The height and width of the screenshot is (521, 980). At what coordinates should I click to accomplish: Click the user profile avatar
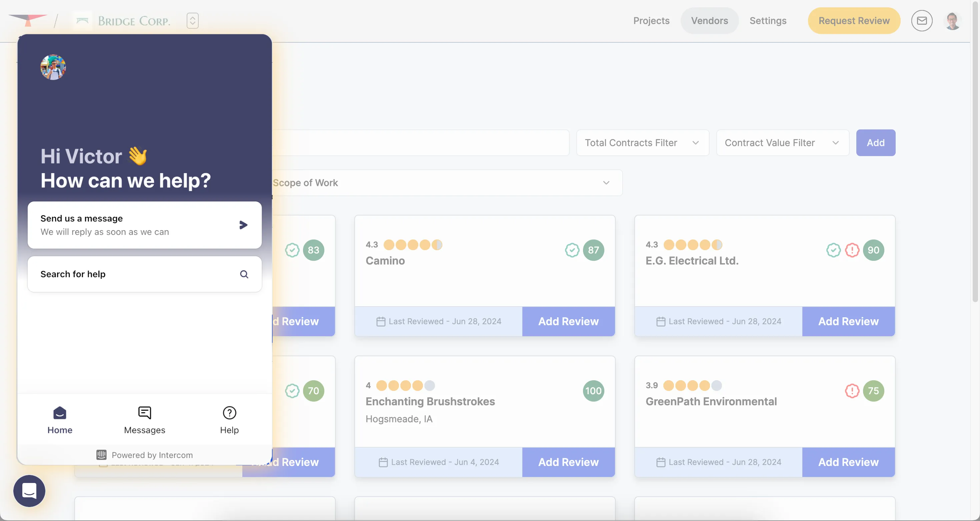tap(952, 21)
